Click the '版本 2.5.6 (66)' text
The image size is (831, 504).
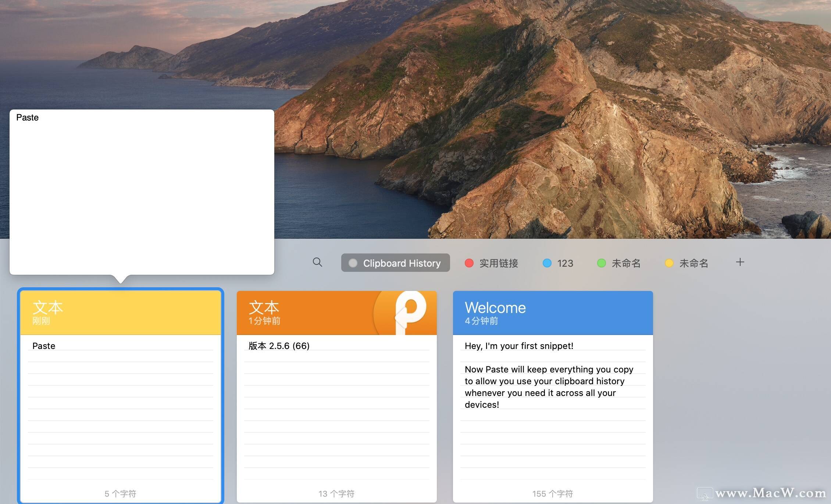[x=279, y=346]
